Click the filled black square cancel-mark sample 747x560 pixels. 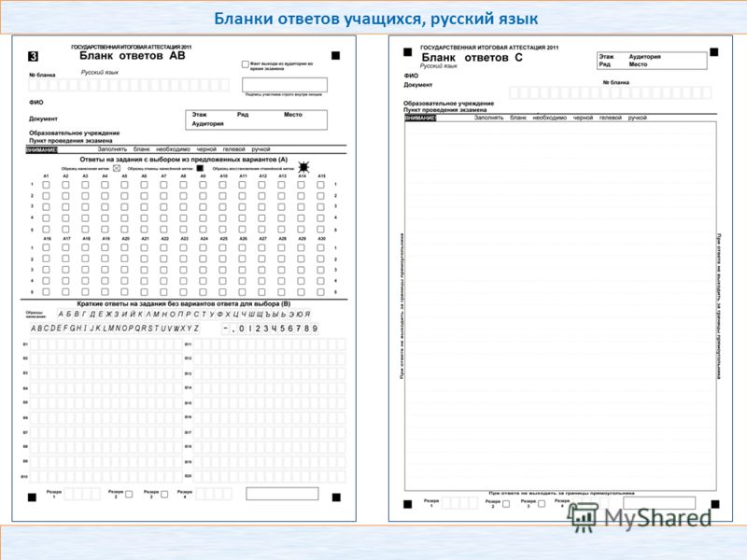point(200,168)
